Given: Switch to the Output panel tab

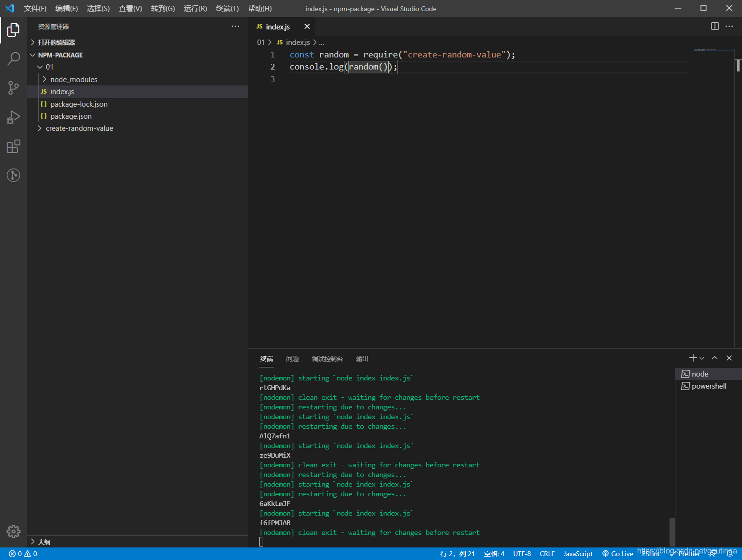Looking at the screenshot, I should 362,359.
